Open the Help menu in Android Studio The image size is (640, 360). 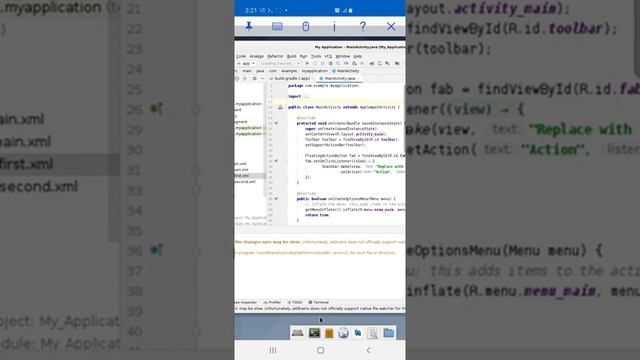point(358,56)
